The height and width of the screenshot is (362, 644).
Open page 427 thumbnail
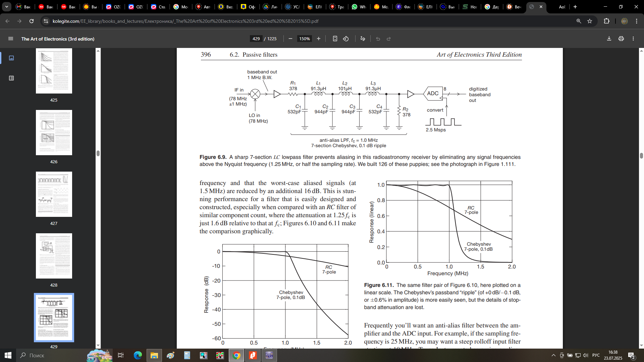[54, 194]
